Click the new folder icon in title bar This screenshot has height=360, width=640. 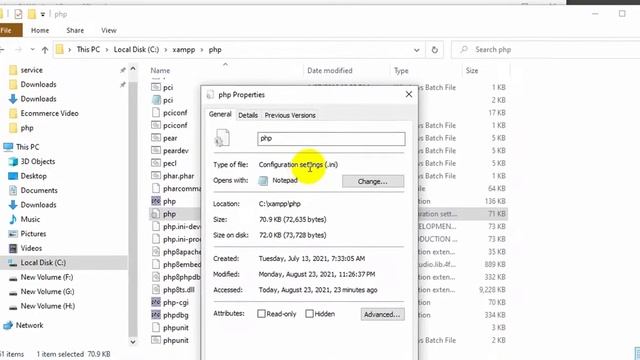pos(31,14)
